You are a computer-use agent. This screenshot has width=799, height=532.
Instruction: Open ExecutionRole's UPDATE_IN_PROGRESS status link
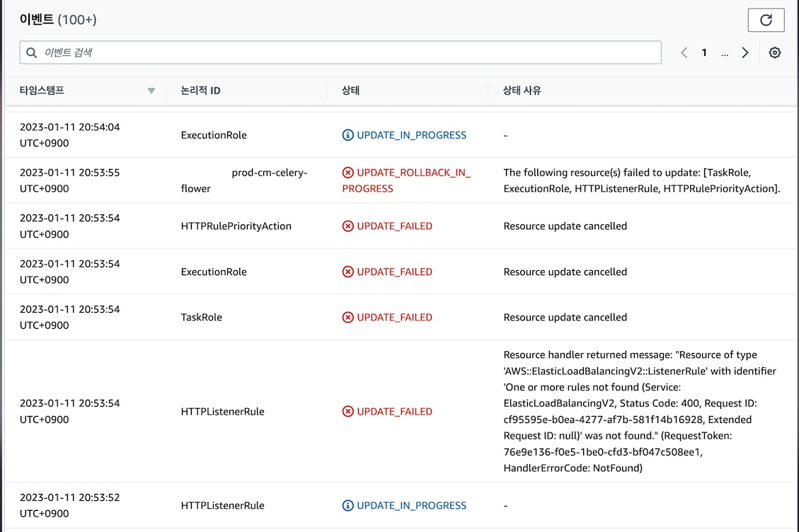pos(410,135)
